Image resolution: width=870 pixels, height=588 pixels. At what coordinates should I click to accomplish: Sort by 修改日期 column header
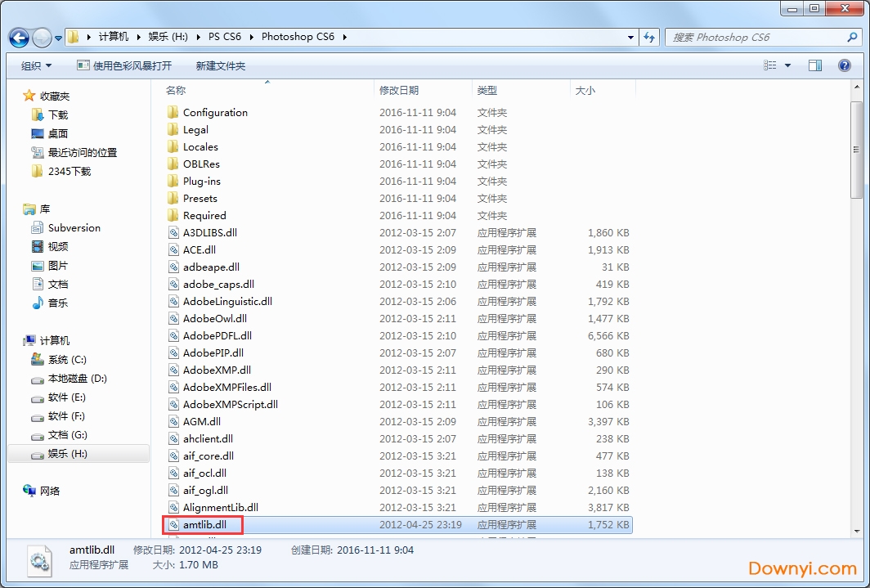(x=399, y=91)
